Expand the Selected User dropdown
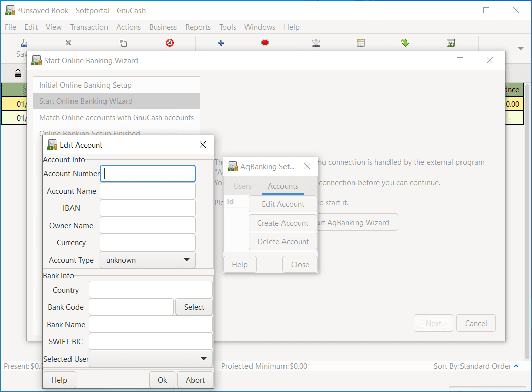The width and height of the screenshot is (532, 392). coord(151,359)
